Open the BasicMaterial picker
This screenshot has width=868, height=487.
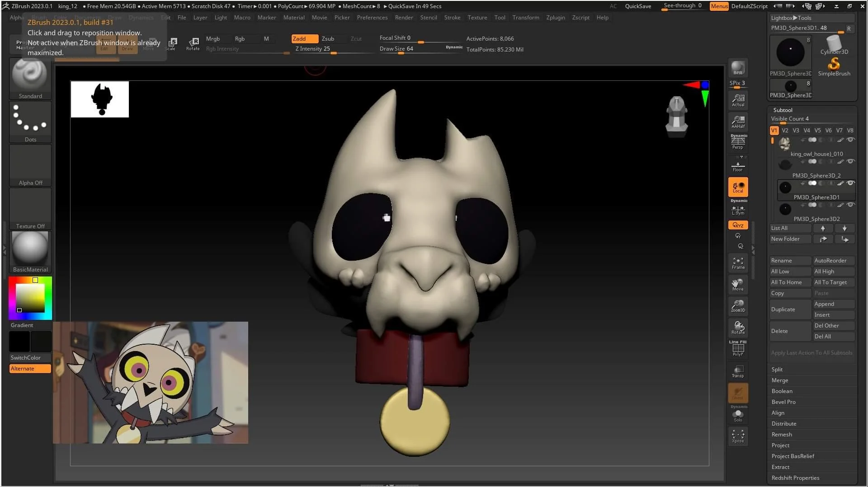click(30, 252)
